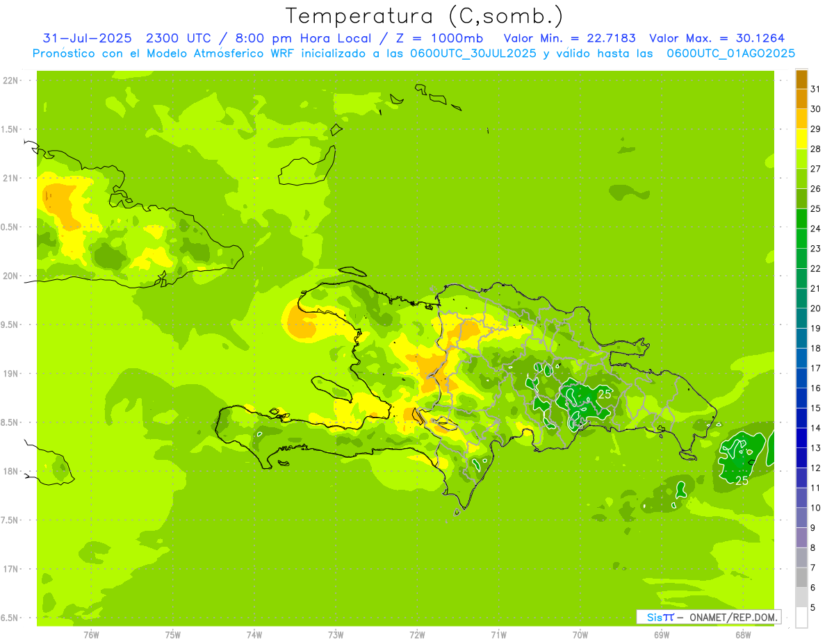Pick the light lime swatch between 27 and 28
This screenshot has height=644, width=834.
(x=801, y=159)
